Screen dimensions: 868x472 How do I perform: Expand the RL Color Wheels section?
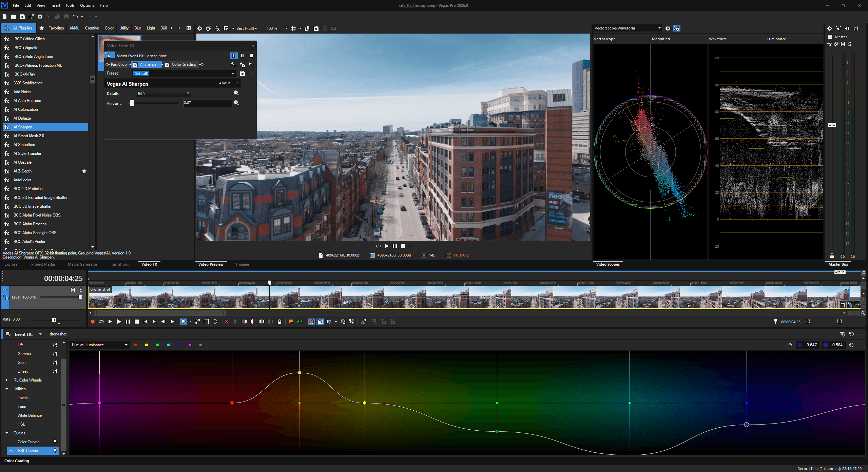coord(7,380)
